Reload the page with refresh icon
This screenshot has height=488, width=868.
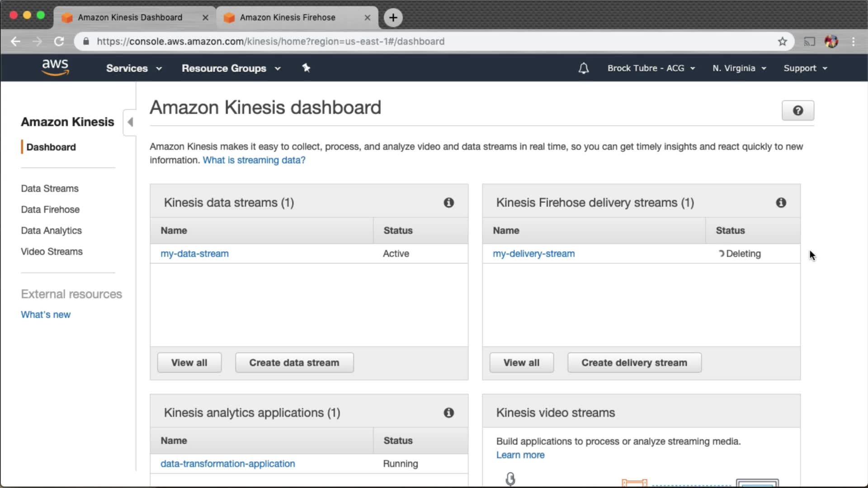click(59, 42)
